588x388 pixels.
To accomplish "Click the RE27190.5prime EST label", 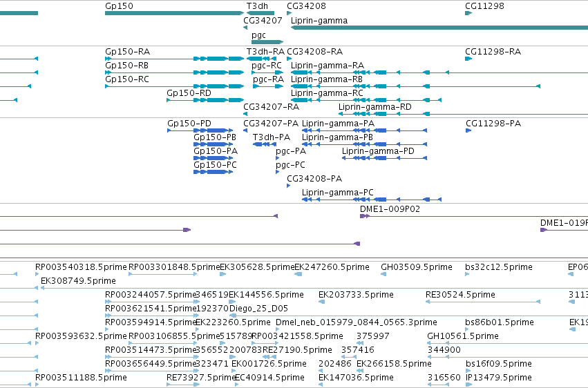I will click(297, 351).
